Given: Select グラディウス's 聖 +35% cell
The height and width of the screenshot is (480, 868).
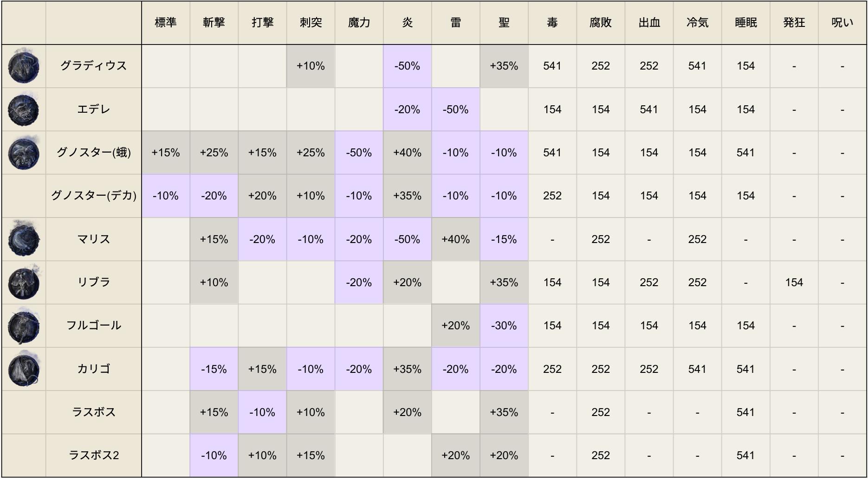Looking at the screenshot, I should [504, 66].
